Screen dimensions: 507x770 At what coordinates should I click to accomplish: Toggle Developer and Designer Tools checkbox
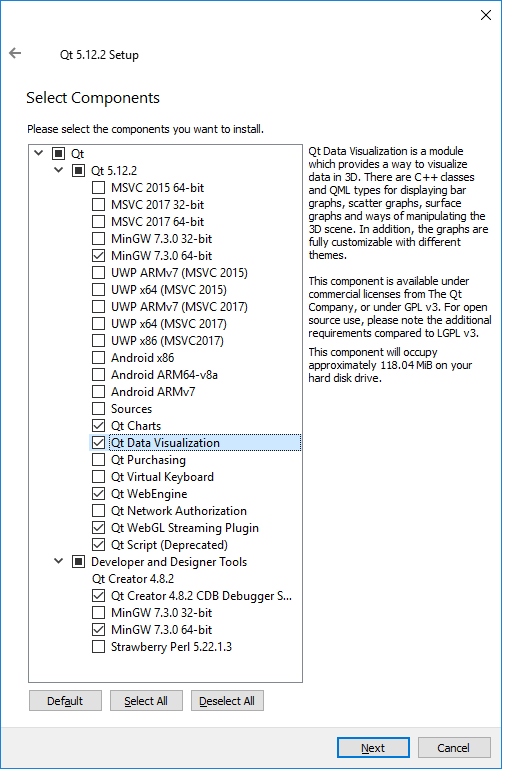79,562
